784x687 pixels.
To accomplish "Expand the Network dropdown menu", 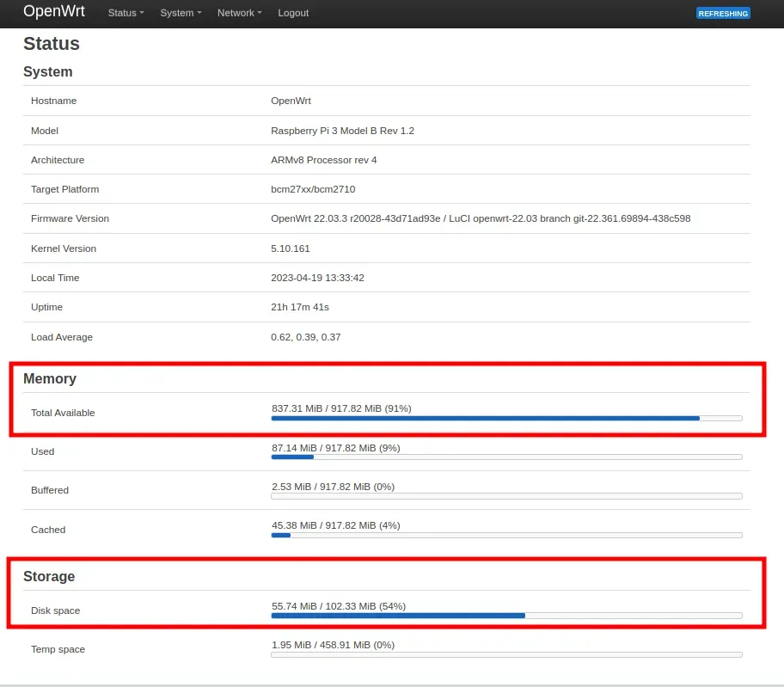I will click(x=240, y=13).
